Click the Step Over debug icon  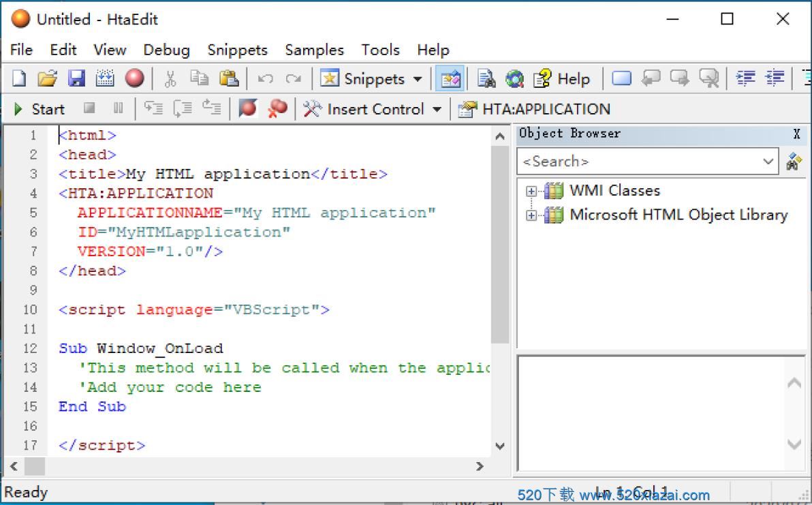coord(183,108)
